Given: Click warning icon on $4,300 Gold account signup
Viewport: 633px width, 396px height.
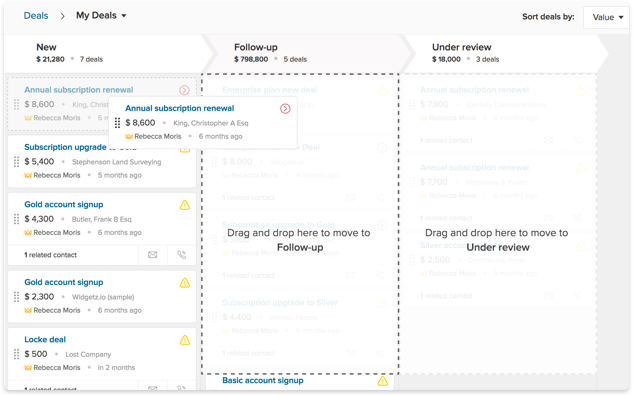Looking at the screenshot, I should (185, 205).
